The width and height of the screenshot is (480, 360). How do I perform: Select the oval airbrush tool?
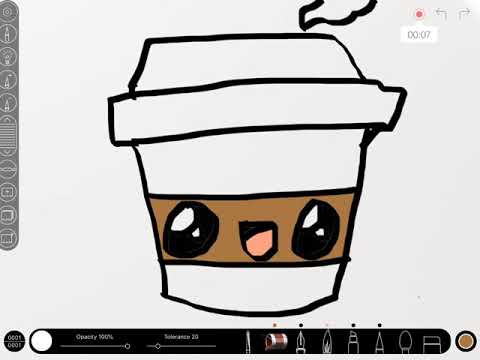point(405,342)
